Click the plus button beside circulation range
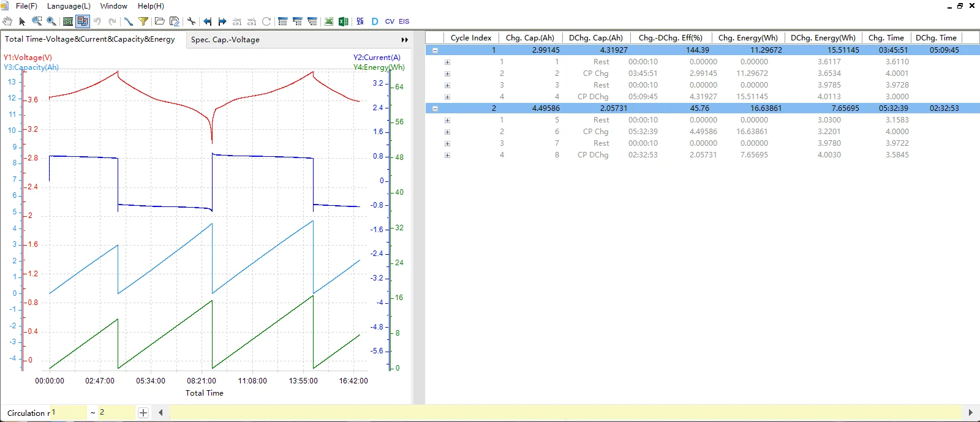 [x=143, y=413]
